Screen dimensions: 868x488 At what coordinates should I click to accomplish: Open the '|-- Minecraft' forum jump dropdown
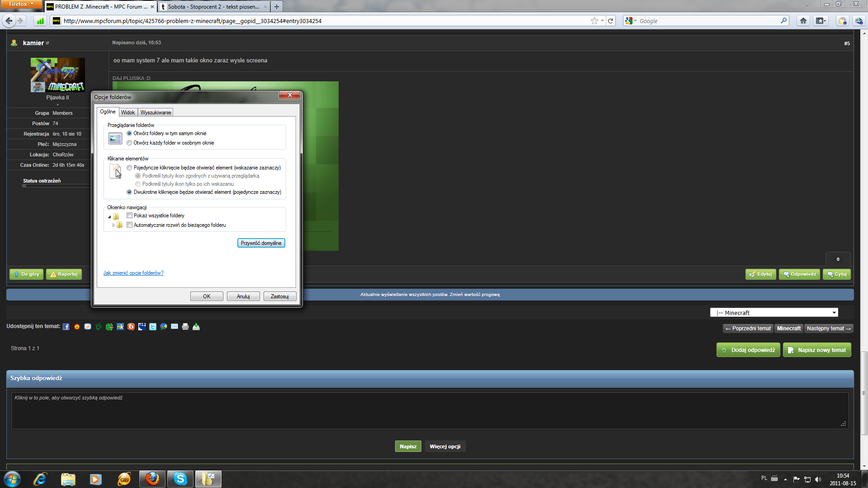(774, 313)
